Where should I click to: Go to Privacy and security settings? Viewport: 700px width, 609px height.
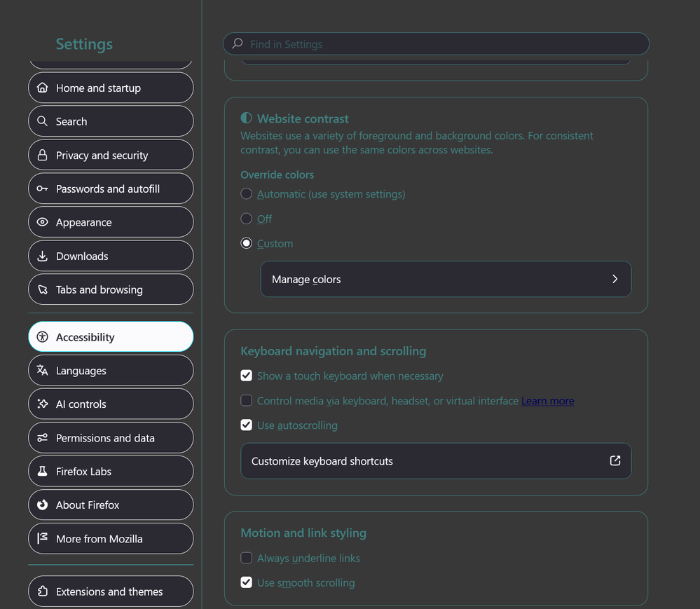coord(111,155)
